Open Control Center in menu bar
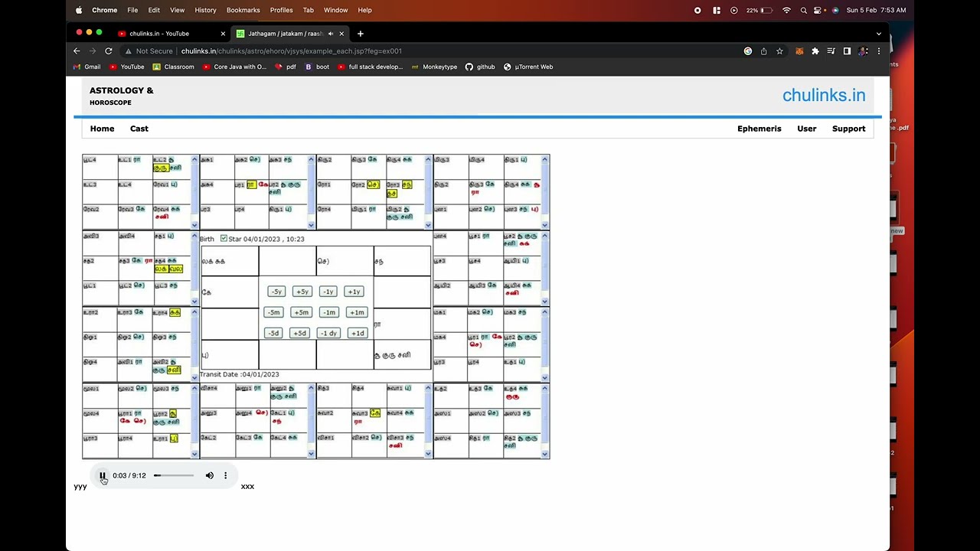This screenshot has height=551, width=980. tap(819, 10)
